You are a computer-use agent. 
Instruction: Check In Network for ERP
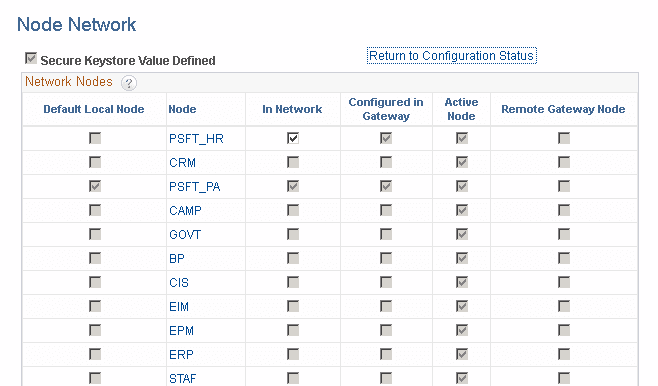tap(293, 354)
